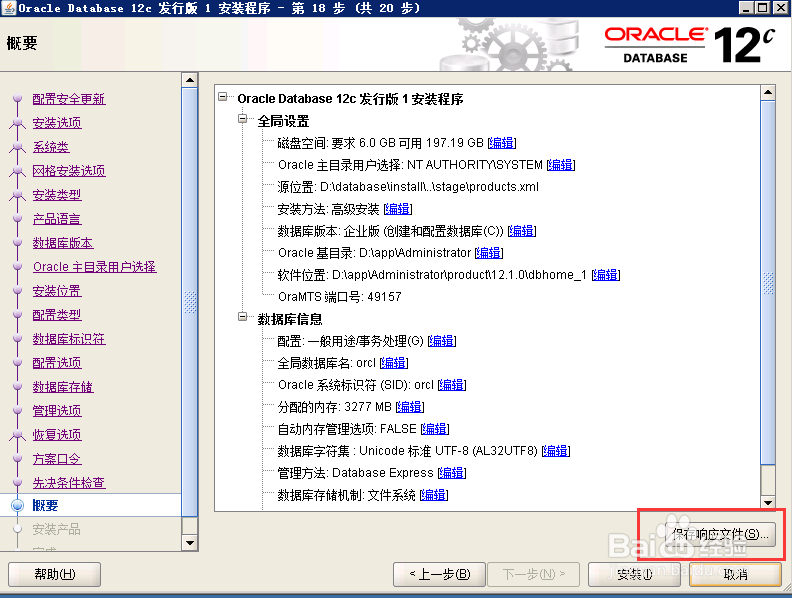Go to the 系统类 step
The width and height of the screenshot is (792, 598).
tap(51, 147)
